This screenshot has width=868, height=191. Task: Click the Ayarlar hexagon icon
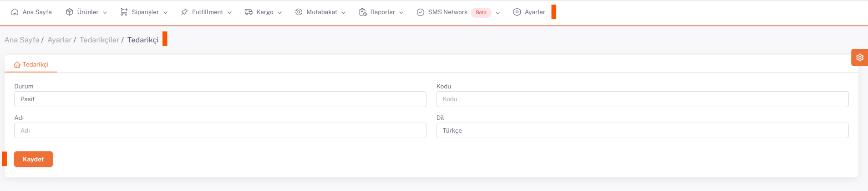tap(517, 12)
